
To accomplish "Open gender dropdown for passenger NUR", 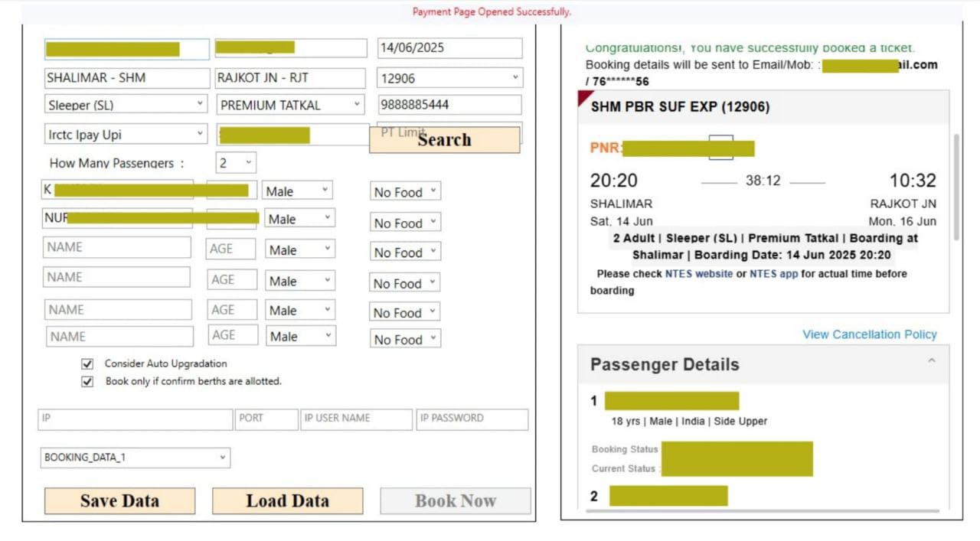I will [299, 219].
